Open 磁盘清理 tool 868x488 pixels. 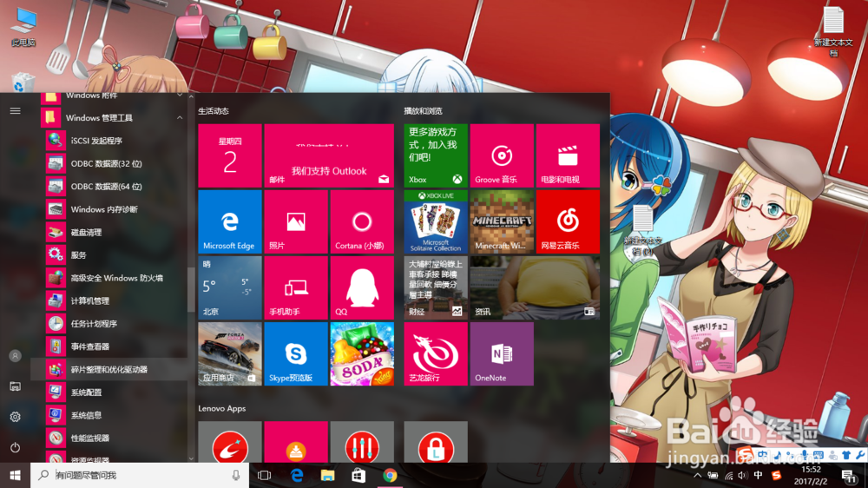point(109,232)
